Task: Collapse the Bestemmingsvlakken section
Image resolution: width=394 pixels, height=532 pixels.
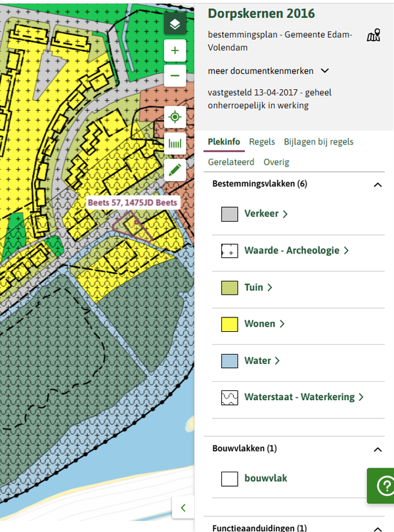Action: click(377, 185)
